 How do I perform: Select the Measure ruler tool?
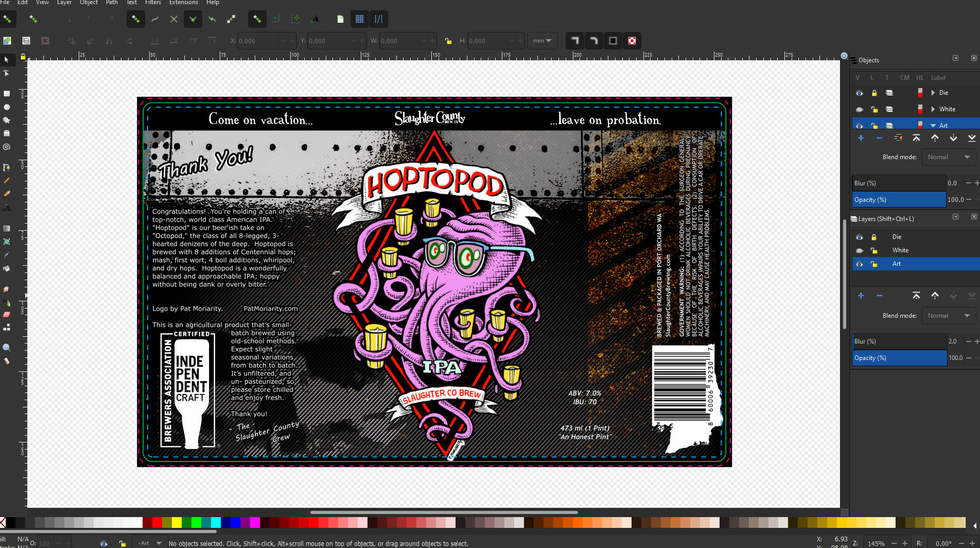point(7,361)
